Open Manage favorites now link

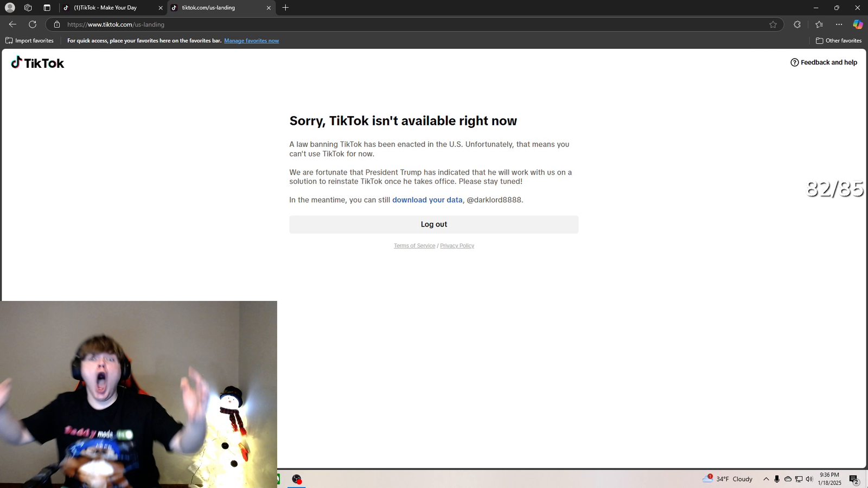click(252, 41)
